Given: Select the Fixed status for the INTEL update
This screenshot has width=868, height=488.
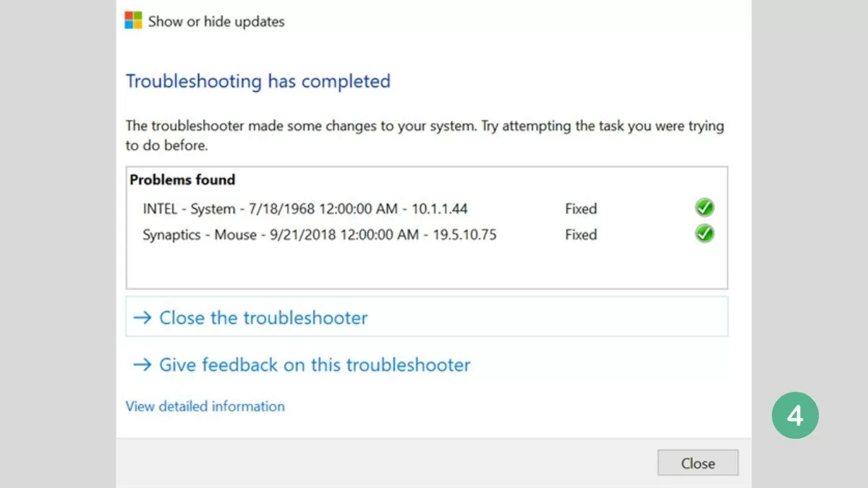Looking at the screenshot, I should (x=580, y=208).
